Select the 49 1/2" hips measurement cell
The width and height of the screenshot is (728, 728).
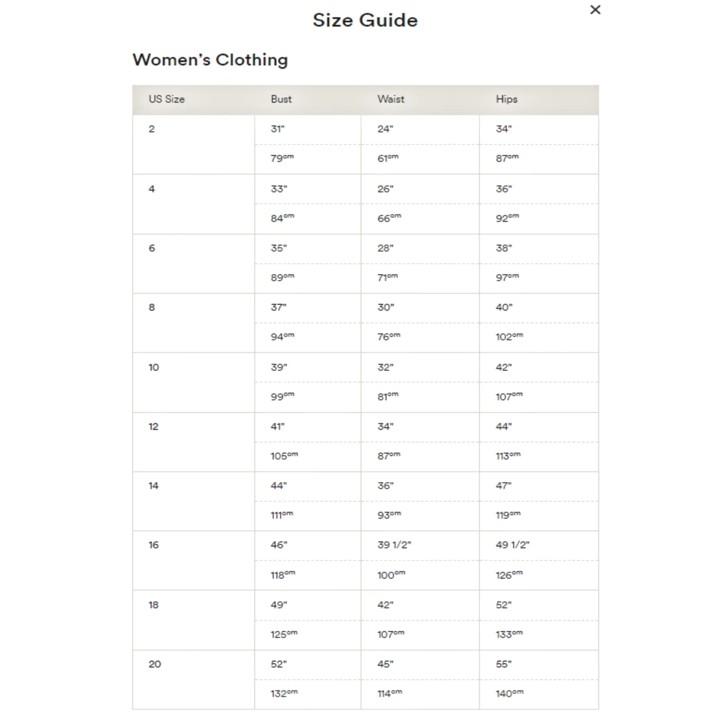(513, 545)
